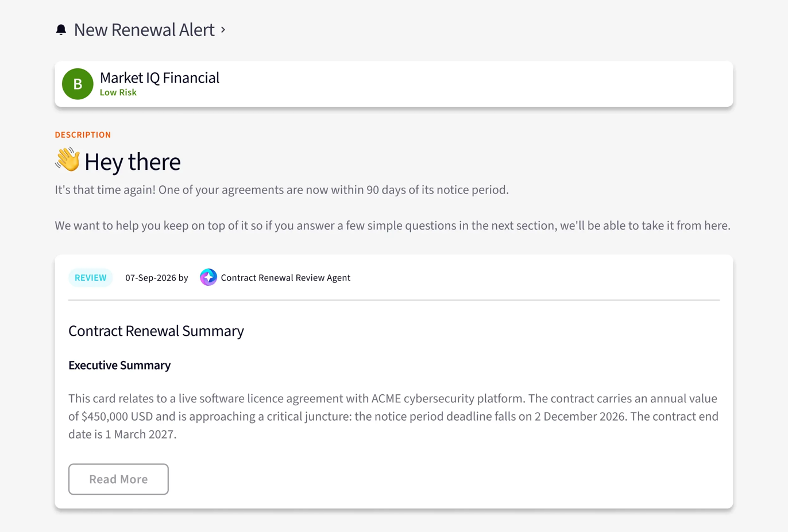Click the Executive Summary subheading
The width and height of the screenshot is (788, 532).
[x=119, y=366]
